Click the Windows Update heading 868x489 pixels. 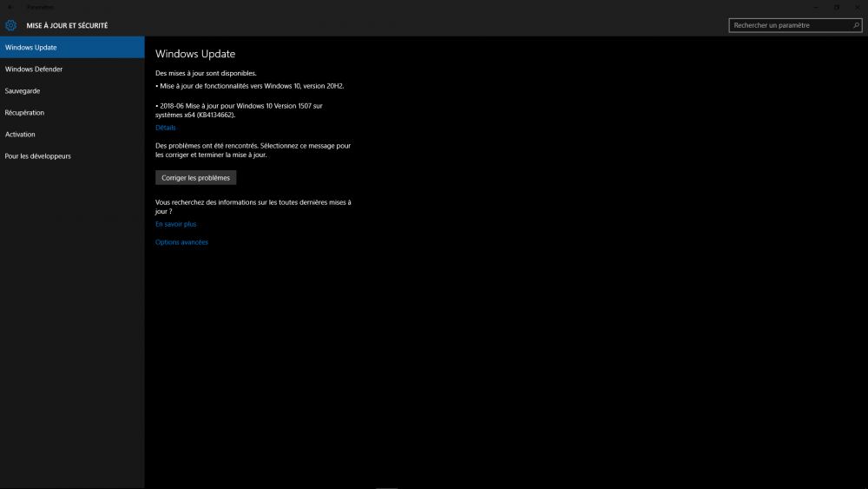pos(195,54)
